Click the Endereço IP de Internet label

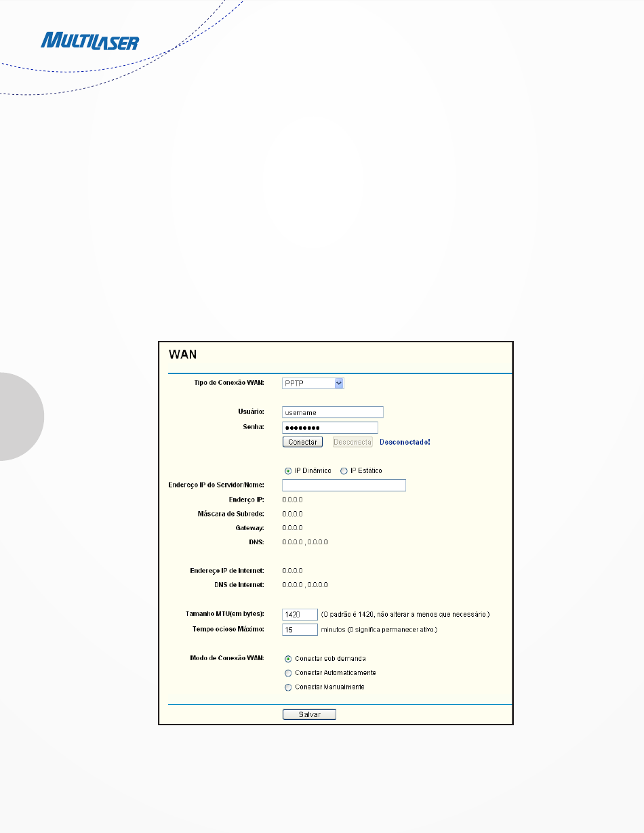pos(227,571)
